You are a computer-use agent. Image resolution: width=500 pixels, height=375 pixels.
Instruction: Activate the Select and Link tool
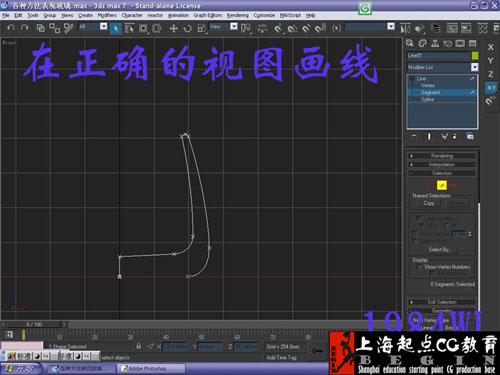click(40, 28)
